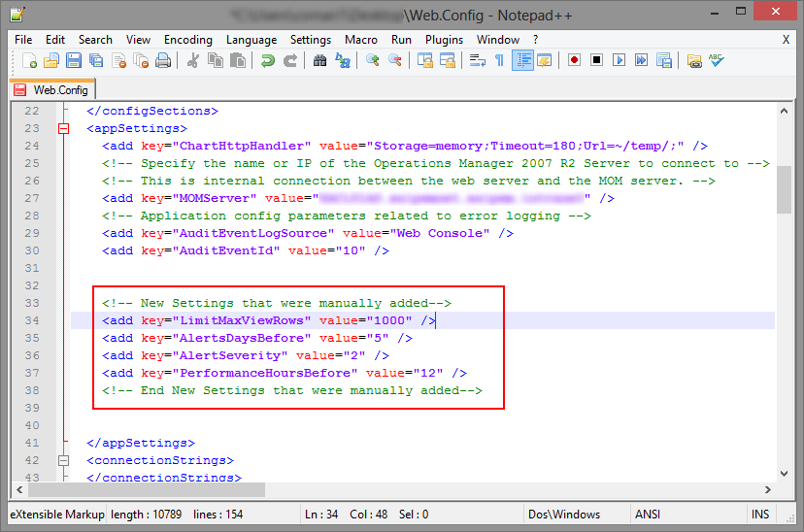Click the Save All toolbar icon

[96, 60]
